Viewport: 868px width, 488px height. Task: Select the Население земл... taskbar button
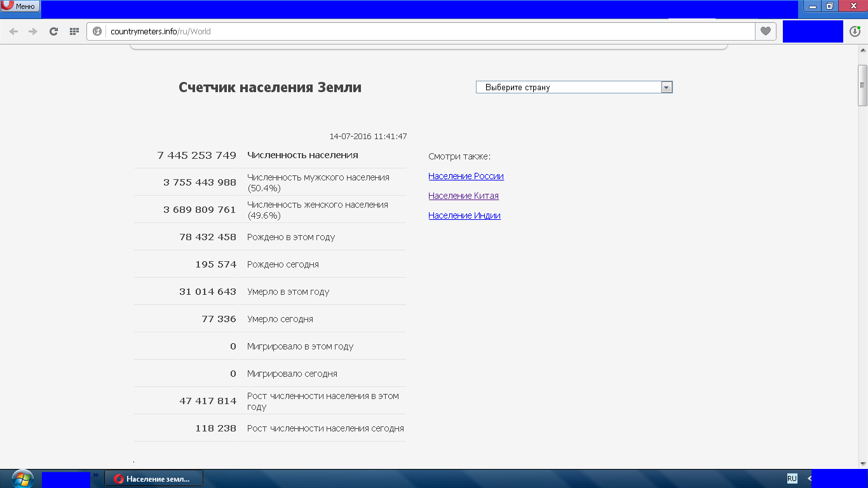click(x=153, y=478)
